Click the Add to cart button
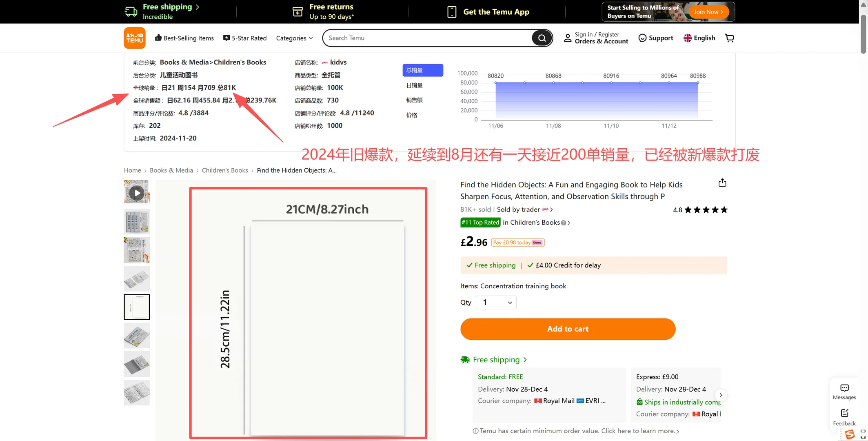The image size is (868, 441). point(568,329)
